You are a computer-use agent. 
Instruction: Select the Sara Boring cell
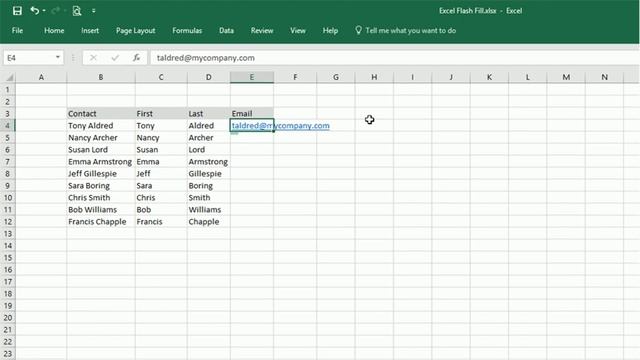[x=101, y=186]
